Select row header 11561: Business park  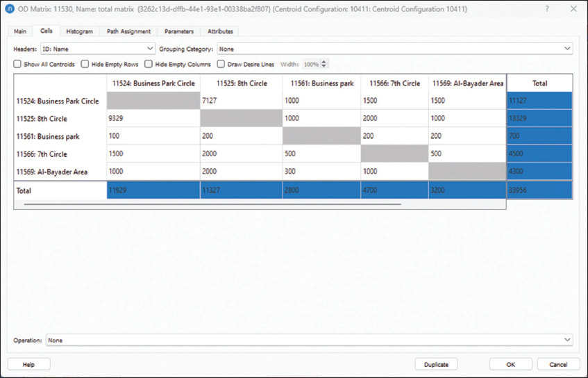coord(60,136)
